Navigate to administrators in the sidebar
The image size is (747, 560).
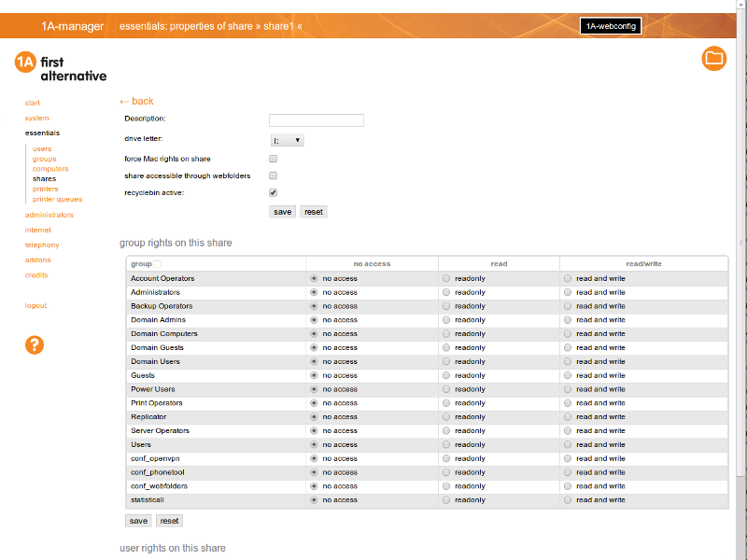point(49,215)
